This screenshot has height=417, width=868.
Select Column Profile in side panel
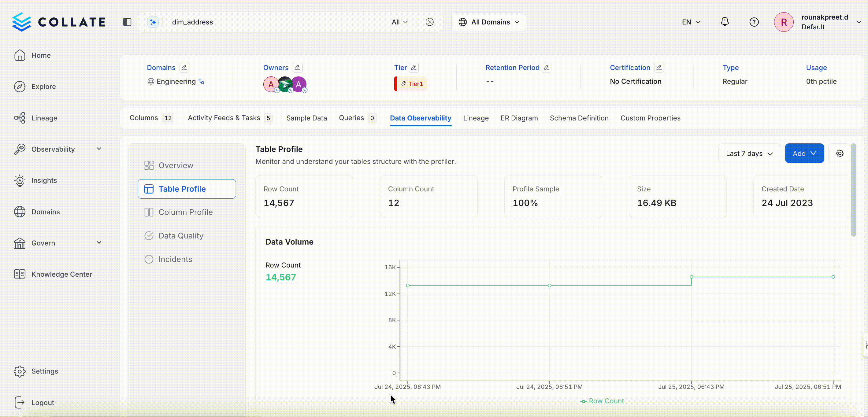(x=185, y=212)
